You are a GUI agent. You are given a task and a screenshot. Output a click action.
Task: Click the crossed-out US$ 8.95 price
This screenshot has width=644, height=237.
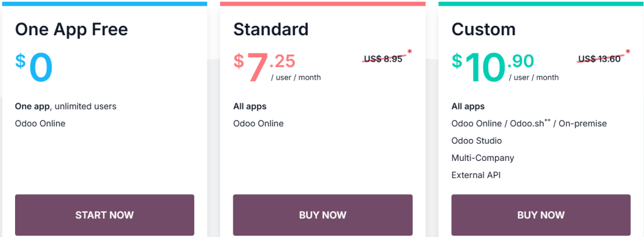click(383, 58)
